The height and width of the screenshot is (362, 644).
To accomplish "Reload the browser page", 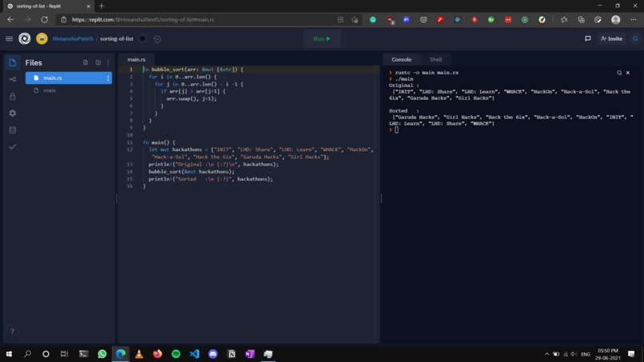I will pyautogui.click(x=45, y=19).
